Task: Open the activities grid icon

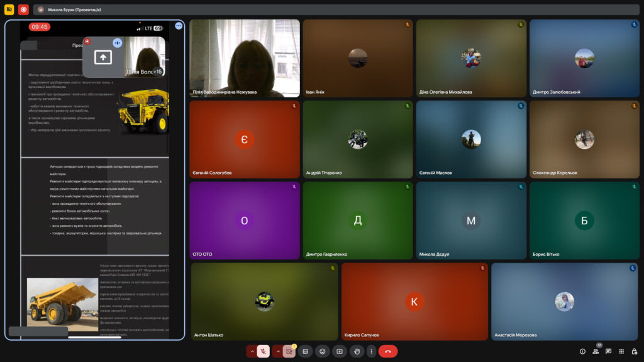Action: point(621,351)
